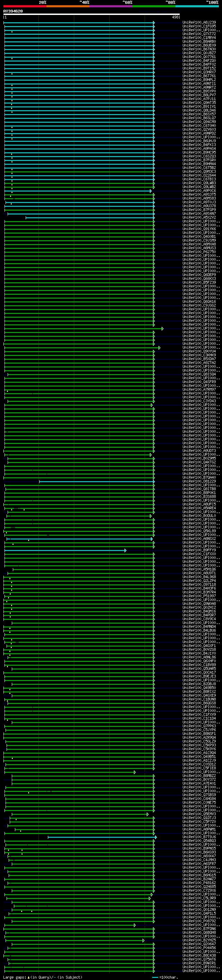Select the UniRef100_B8ARB0 entry
This screenshot has height=980, width=222.
coord(199,41)
